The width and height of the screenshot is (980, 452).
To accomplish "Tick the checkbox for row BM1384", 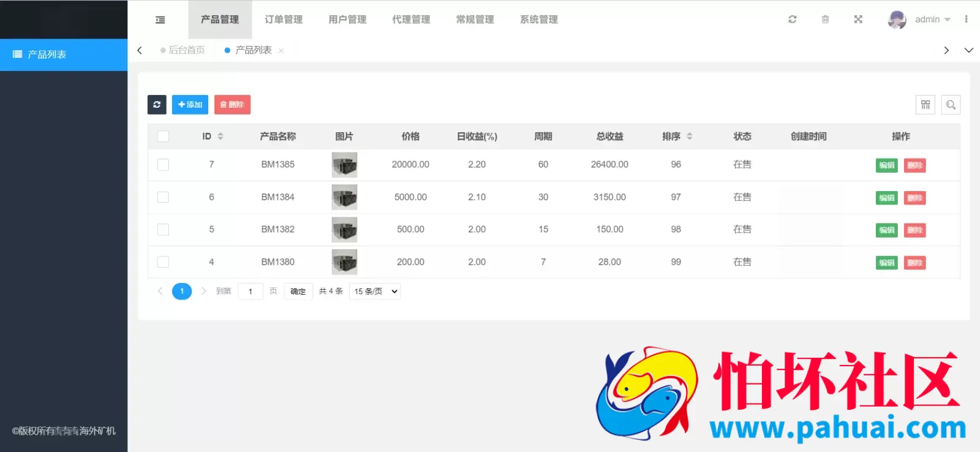I will (x=163, y=197).
